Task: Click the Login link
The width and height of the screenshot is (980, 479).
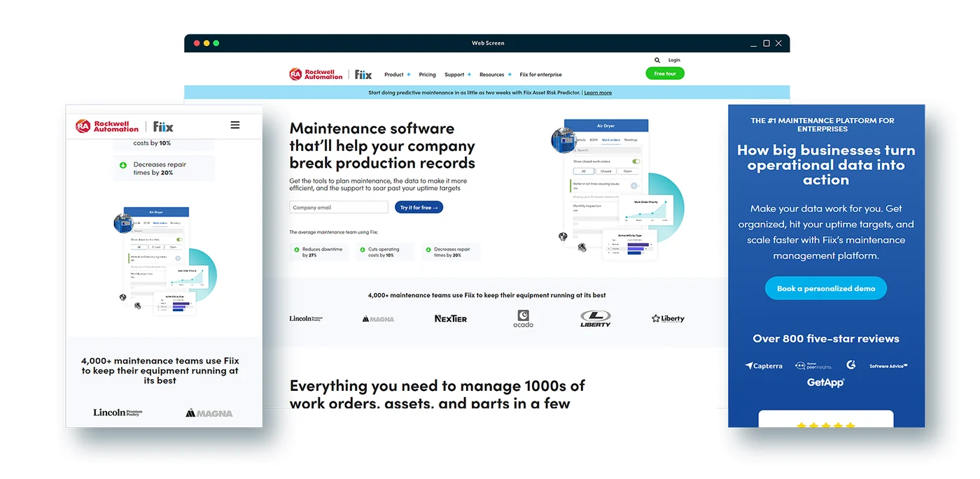Action: (x=674, y=60)
